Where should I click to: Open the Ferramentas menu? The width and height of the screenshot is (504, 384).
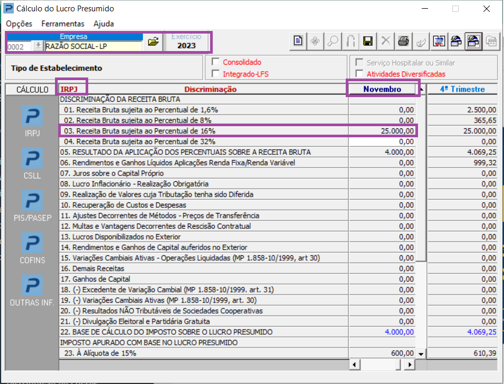click(x=63, y=24)
